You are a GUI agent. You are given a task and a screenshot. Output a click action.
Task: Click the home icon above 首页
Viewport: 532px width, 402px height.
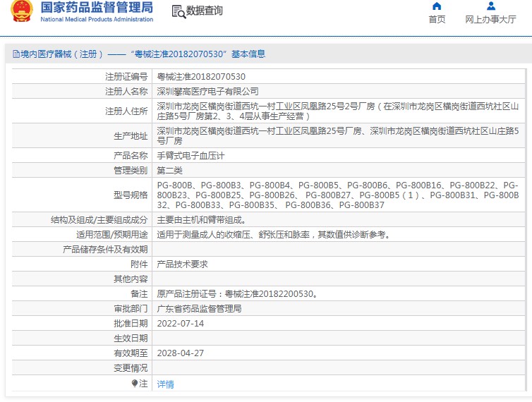click(x=437, y=6)
